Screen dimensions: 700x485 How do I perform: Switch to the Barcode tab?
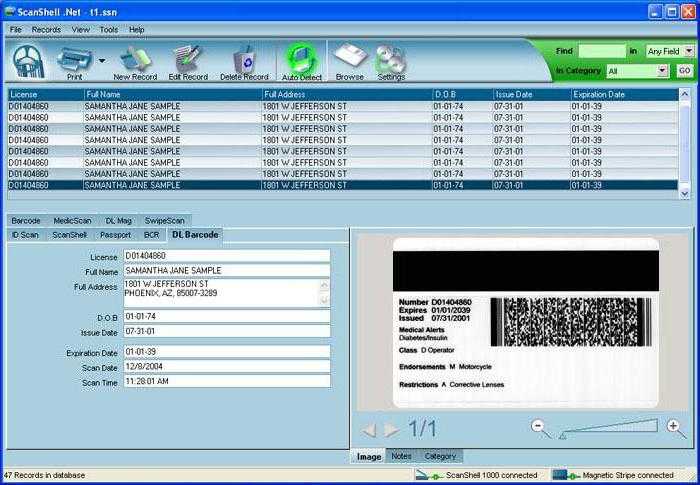[x=26, y=221]
